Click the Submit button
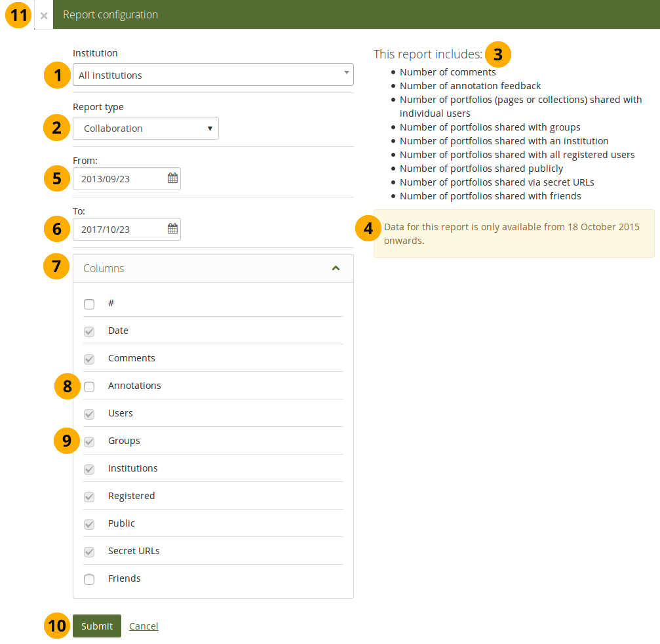Screen dimensions: 660x644 [x=97, y=626]
